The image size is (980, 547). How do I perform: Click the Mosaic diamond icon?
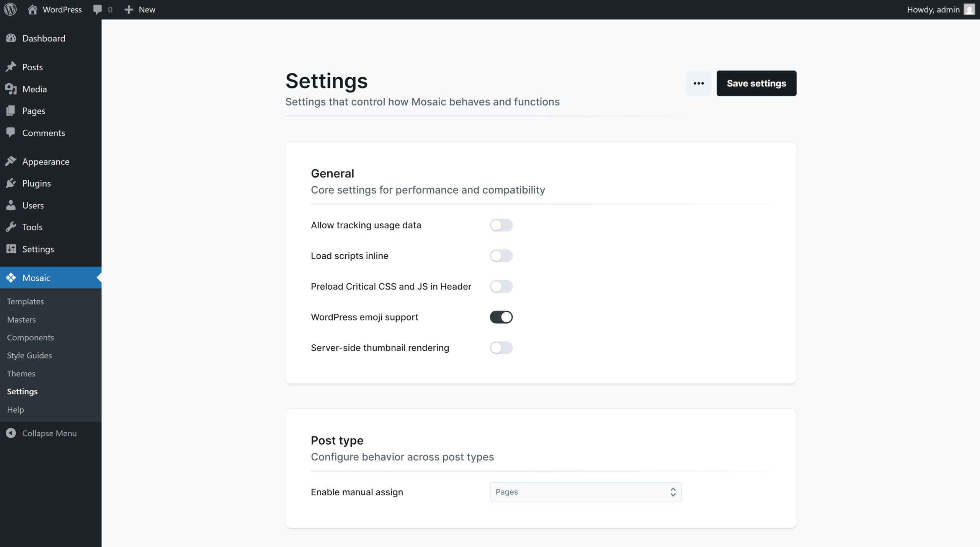click(11, 278)
